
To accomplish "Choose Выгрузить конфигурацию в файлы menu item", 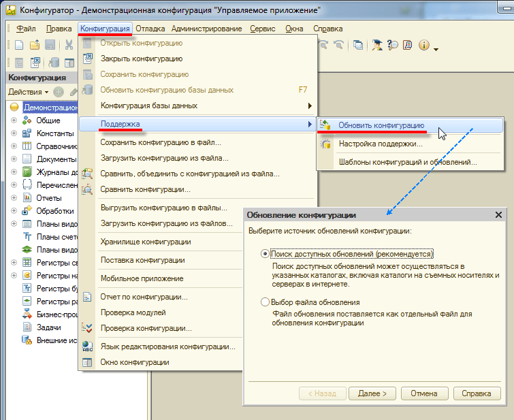I will [x=161, y=208].
